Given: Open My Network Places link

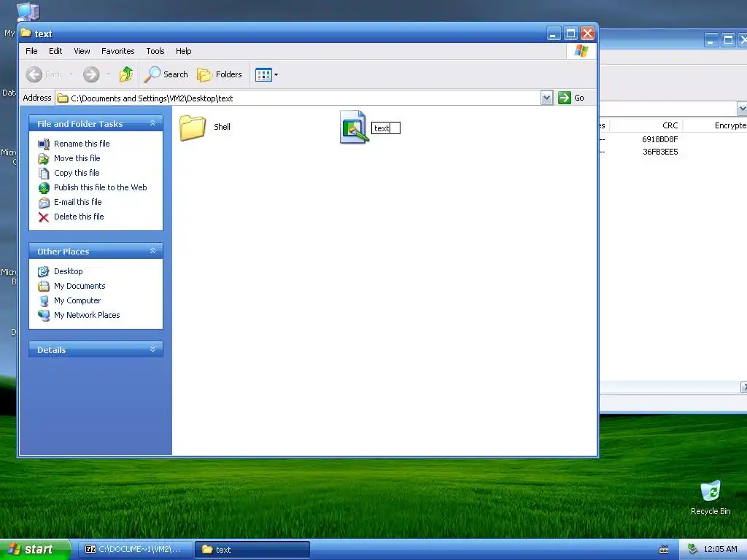Looking at the screenshot, I should (87, 315).
